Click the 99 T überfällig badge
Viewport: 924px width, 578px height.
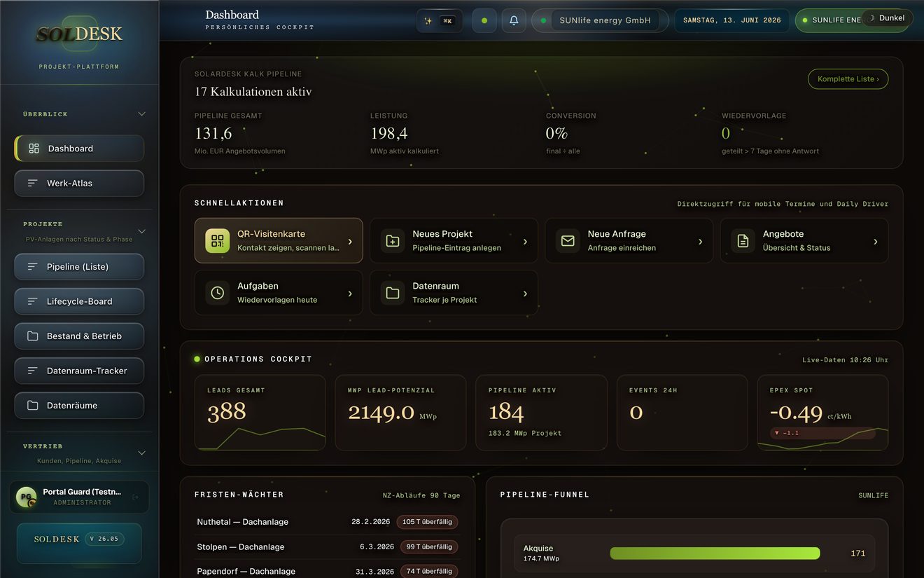(x=429, y=546)
